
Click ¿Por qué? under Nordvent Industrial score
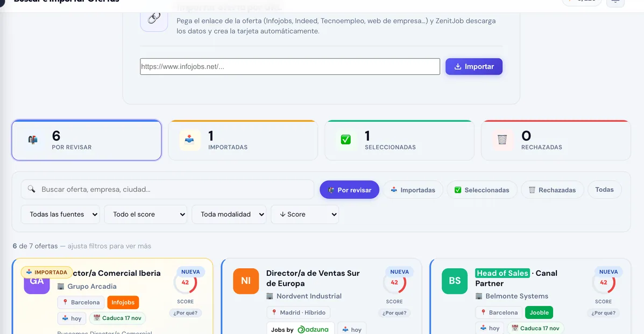[395, 313]
